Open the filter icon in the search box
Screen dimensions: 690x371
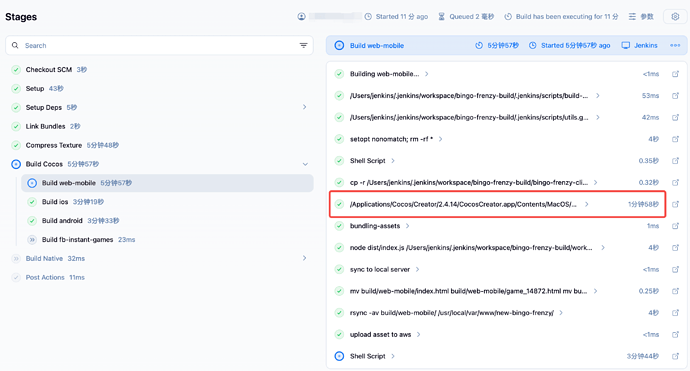click(303, 45)
